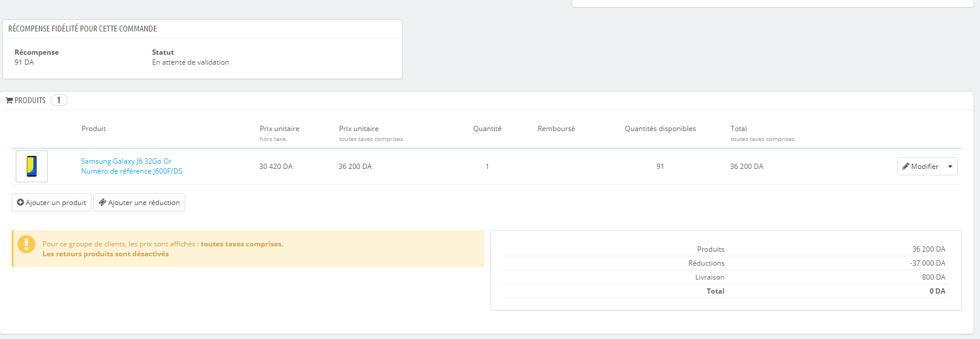Select the Réductions amount -37 000 DA

(x=928, y=263)
